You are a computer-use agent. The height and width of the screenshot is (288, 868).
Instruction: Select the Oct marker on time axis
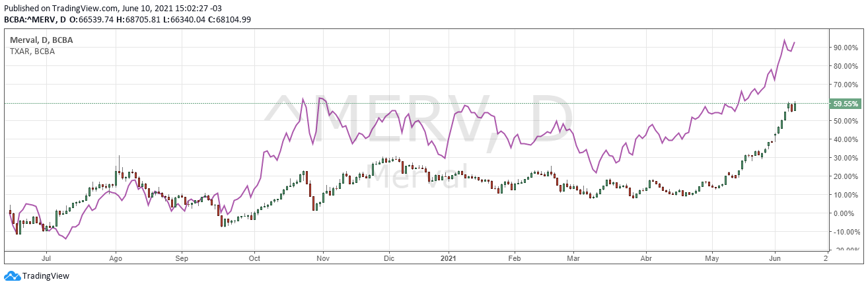click(253, 259)
